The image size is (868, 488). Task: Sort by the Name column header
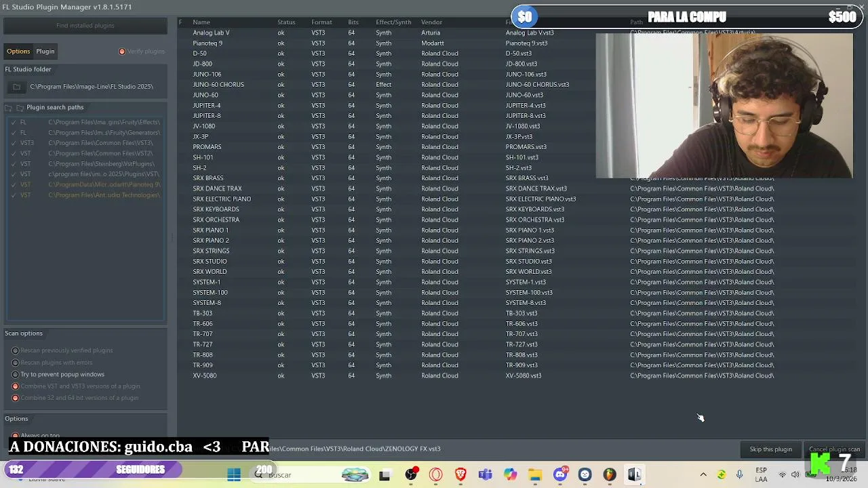pos(201,22)
